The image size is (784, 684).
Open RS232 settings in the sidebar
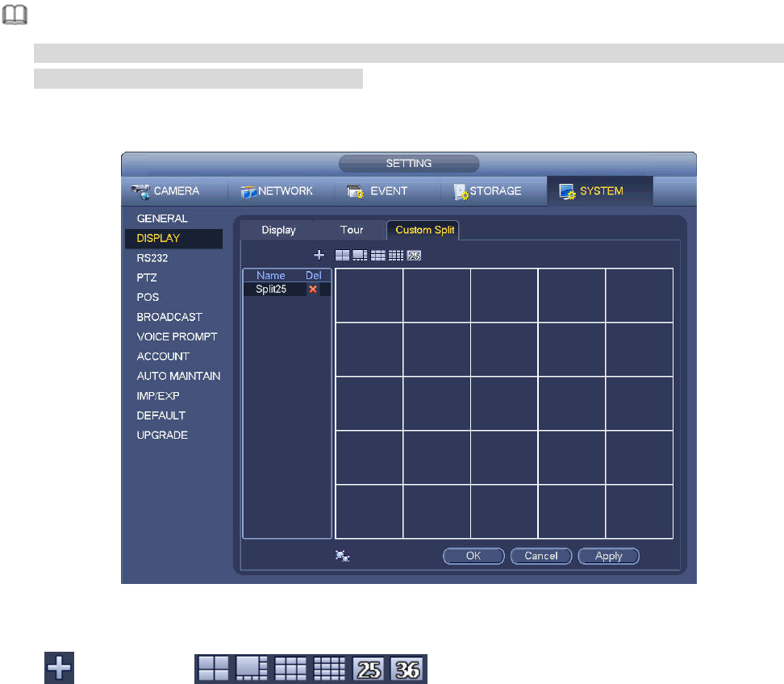click(152, 258)
